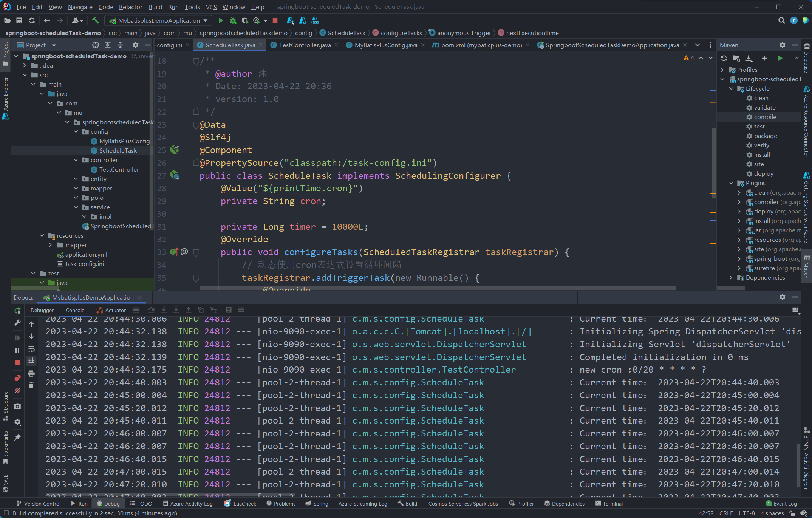Expand the .idea folder in project tree
Screen dimensions: 812x518
click(x=25, y=65)
